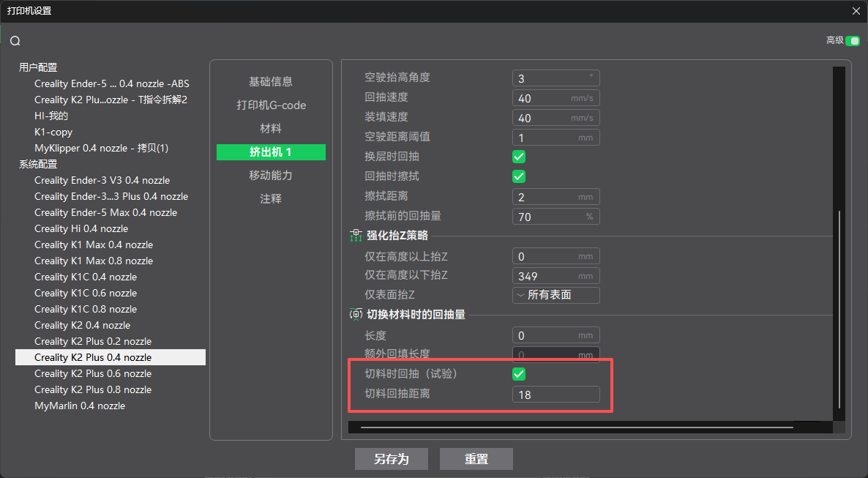
Task: Switch to the 基础信息 tab
Action: (271, 82)
